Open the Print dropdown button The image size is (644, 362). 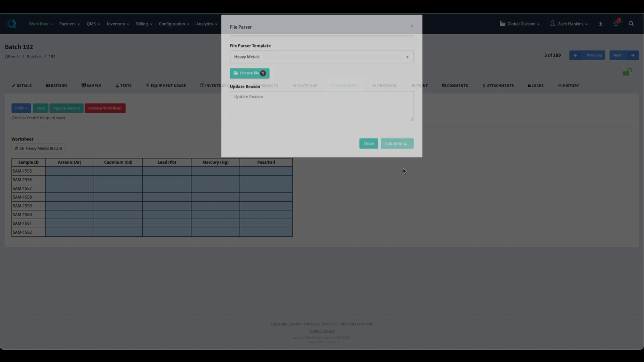[x=21, y=108]
